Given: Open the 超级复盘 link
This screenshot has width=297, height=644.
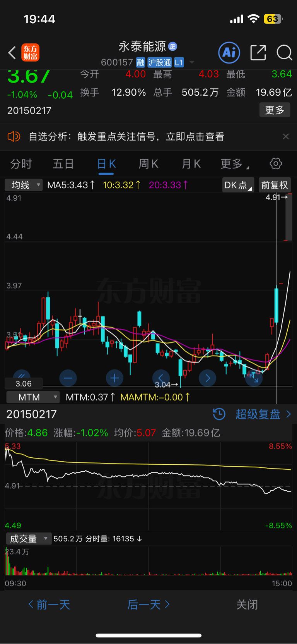Looking at the screenshot, I should pyautogui.click(x=263, y=414).
